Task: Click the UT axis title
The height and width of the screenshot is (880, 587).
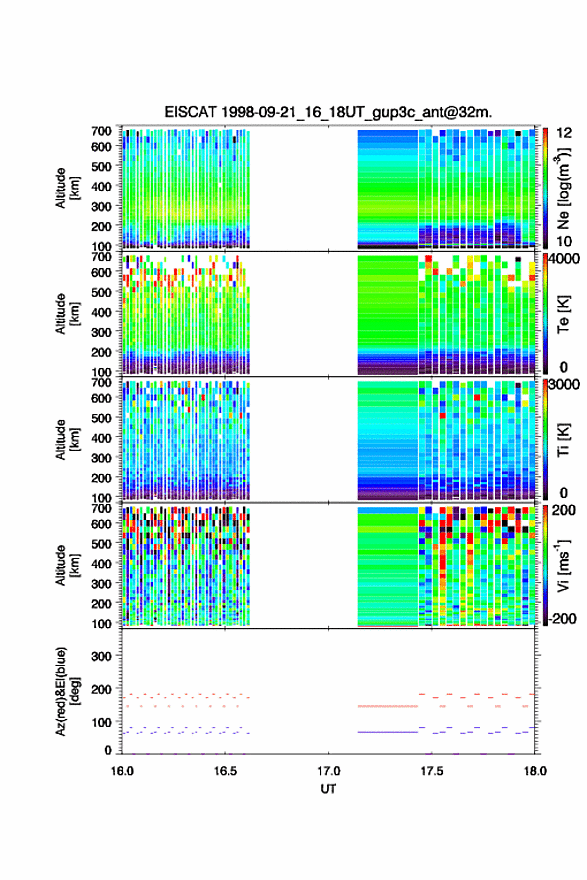Action: click(328, 789)
